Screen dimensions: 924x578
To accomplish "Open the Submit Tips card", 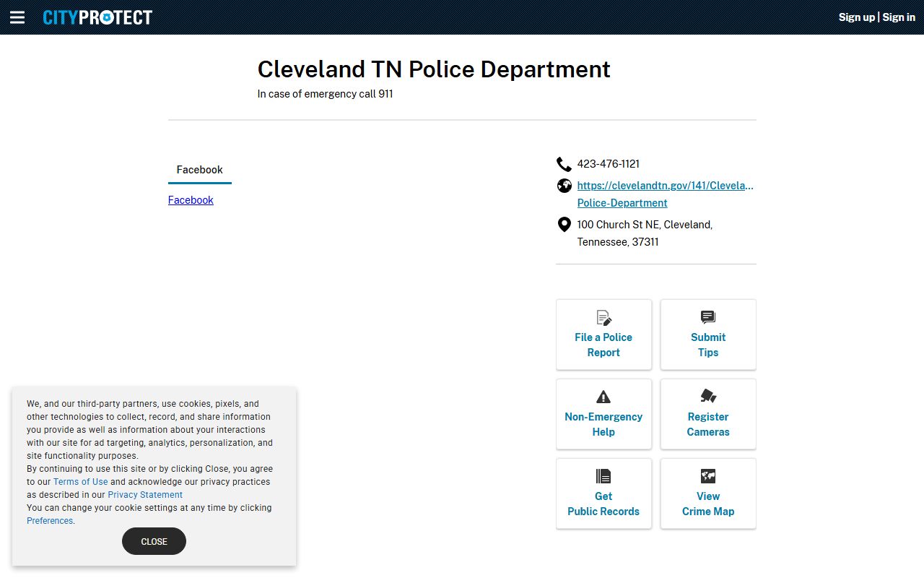I will click(x=708, y=335).
